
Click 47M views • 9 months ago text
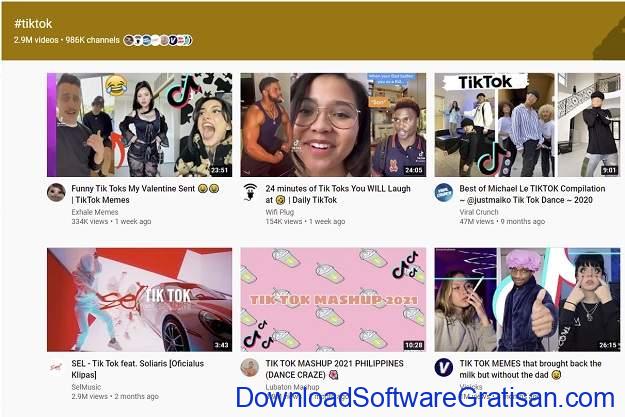tap(502, 221)
